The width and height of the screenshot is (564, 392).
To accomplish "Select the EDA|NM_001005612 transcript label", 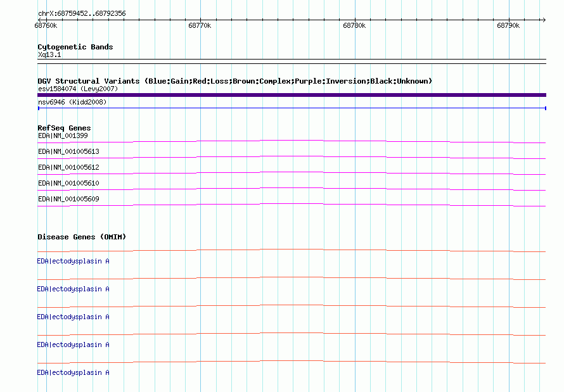I will (x=68, y=167).
